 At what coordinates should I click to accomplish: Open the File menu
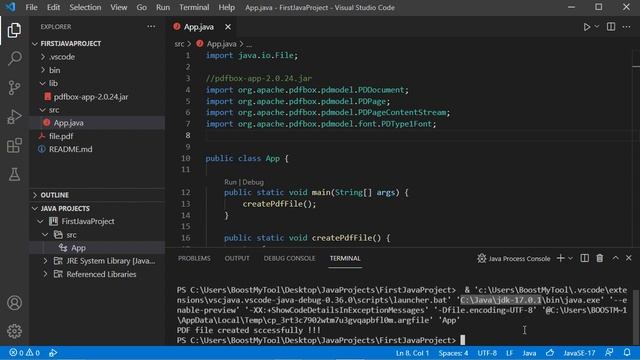31,7
